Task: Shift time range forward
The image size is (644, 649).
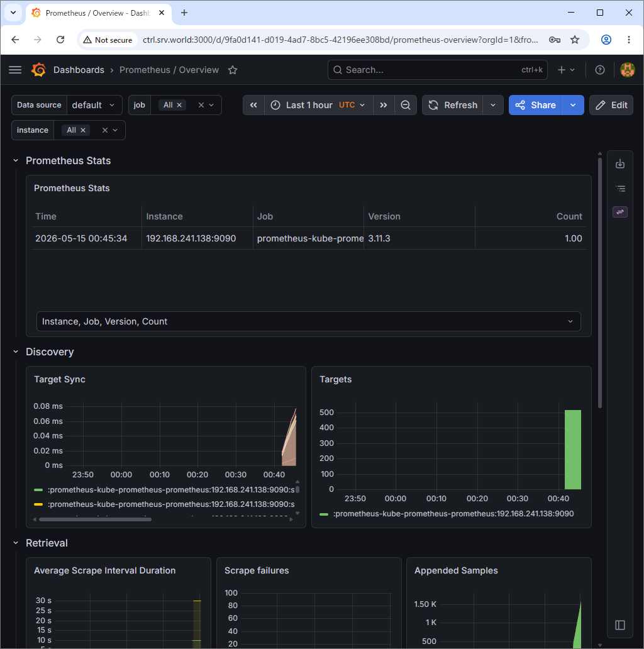Action: [x=384, y=105]
